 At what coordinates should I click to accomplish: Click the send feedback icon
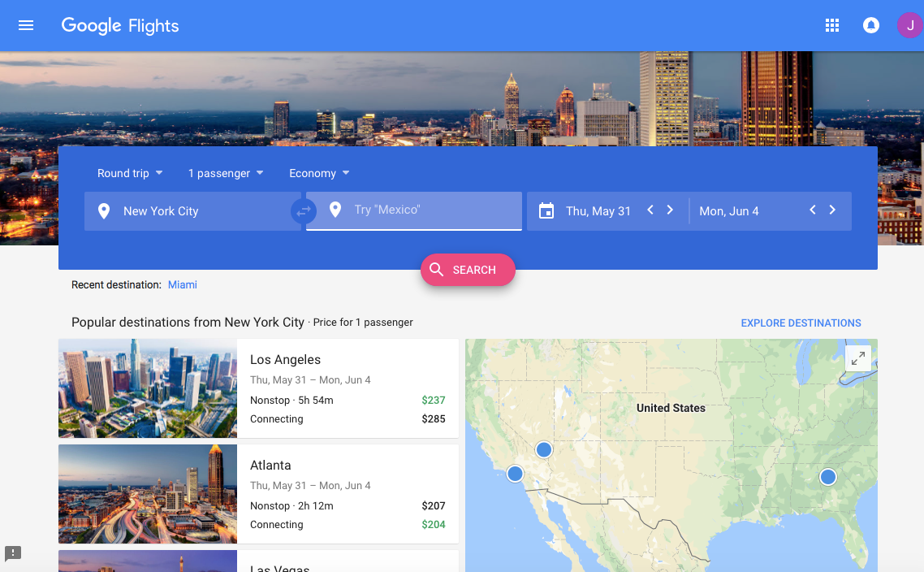(x=13, y=554)
